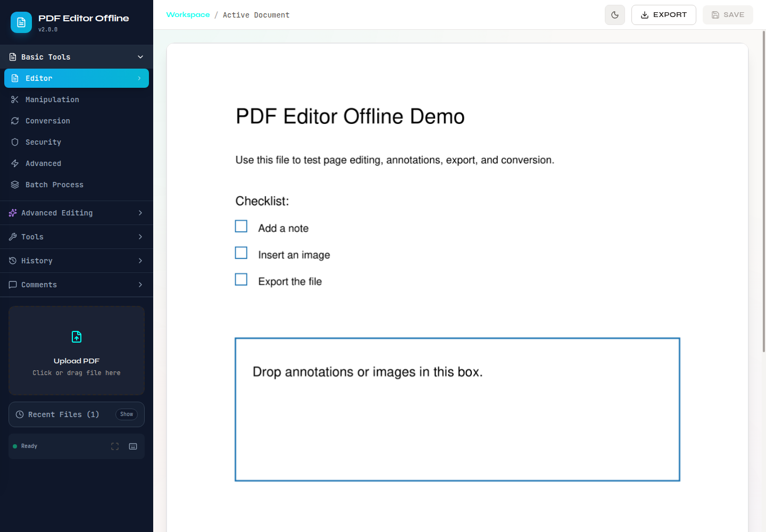Click the Editor item's right chevron
This screenshot has height=532, width=766.
pos(139,78)
